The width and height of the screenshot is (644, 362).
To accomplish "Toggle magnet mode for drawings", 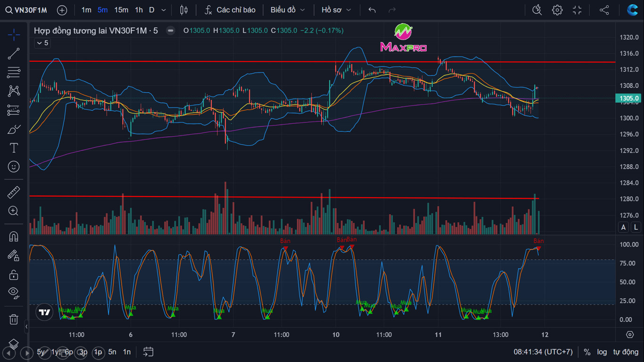I will (x=14, y=237).
